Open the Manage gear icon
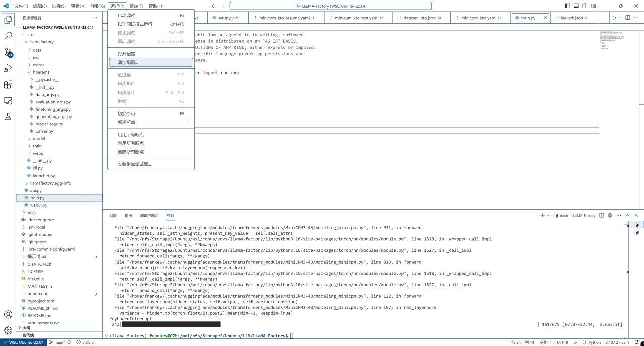The width and height of the screenshot is (644, 346). 8,330
